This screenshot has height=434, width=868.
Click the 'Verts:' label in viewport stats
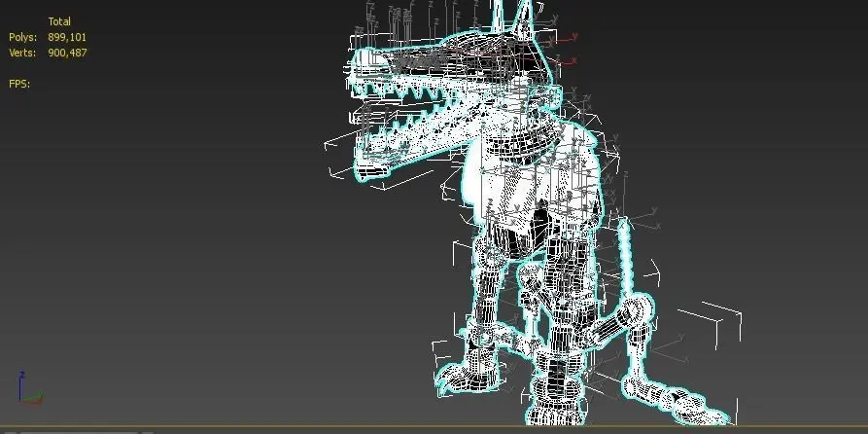[x=22, y=53]
